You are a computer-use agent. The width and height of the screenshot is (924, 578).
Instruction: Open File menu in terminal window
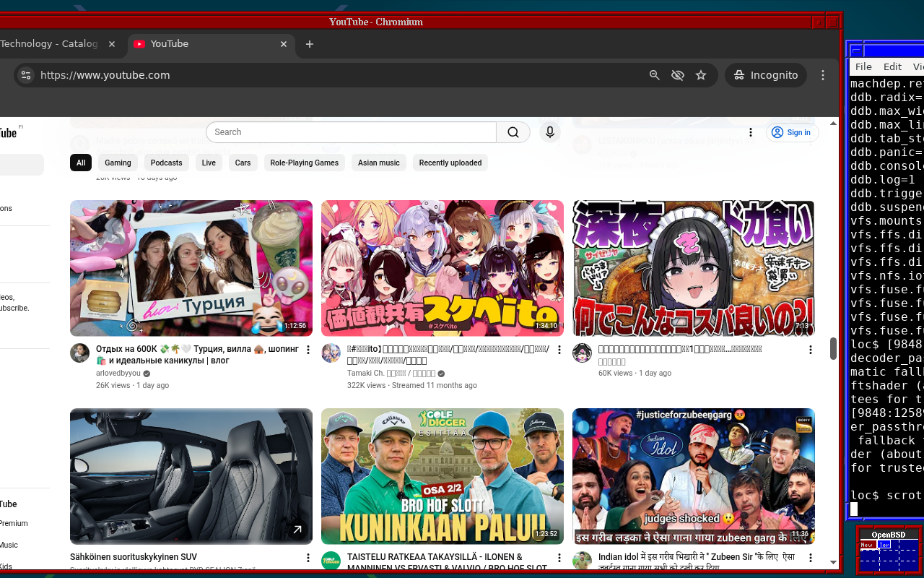[x=863, y=66]
